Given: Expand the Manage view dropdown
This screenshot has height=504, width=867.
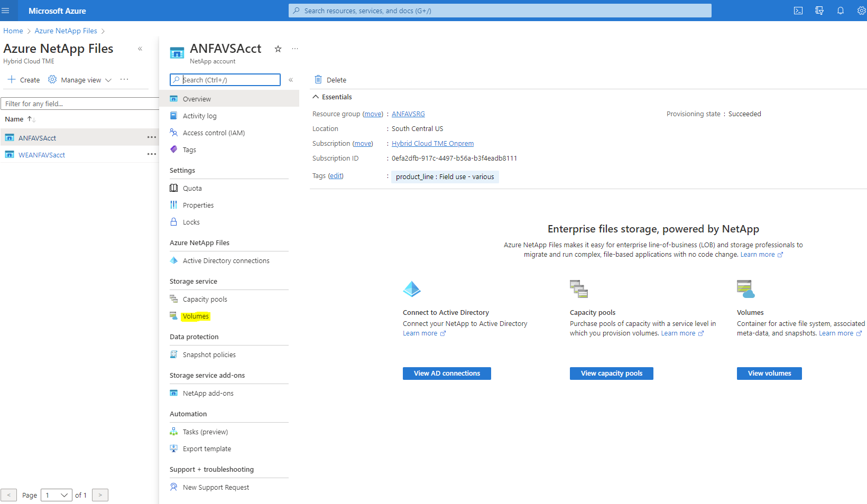Looking at the screenshot, I should tap(81, 80).
